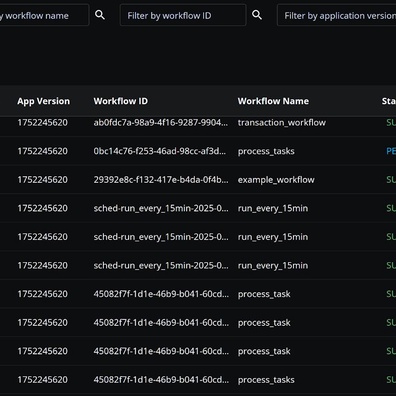Select 45082f7f workflow ID in process_tasks row
This screenshot has height=396, width=396.
(161, 380)
